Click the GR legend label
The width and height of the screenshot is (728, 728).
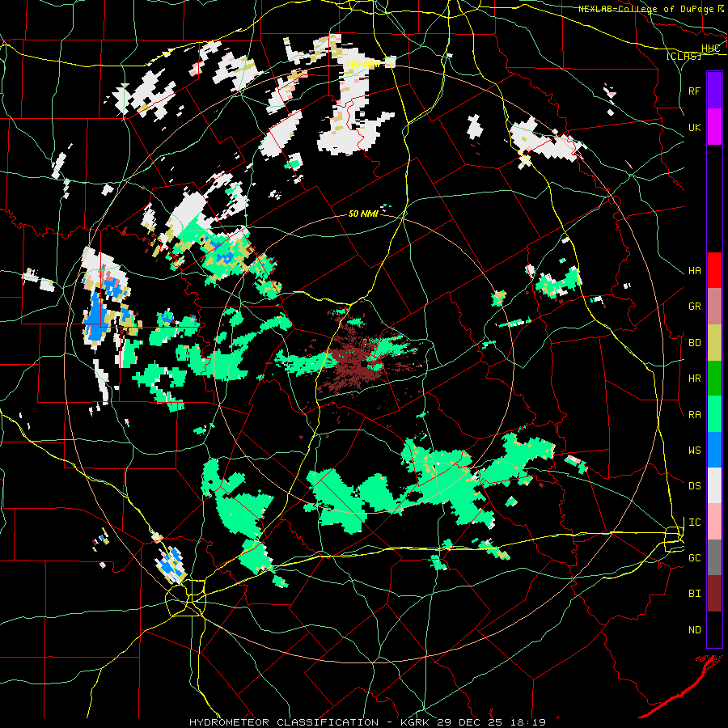pyautogui.click(x=695, y=307)
